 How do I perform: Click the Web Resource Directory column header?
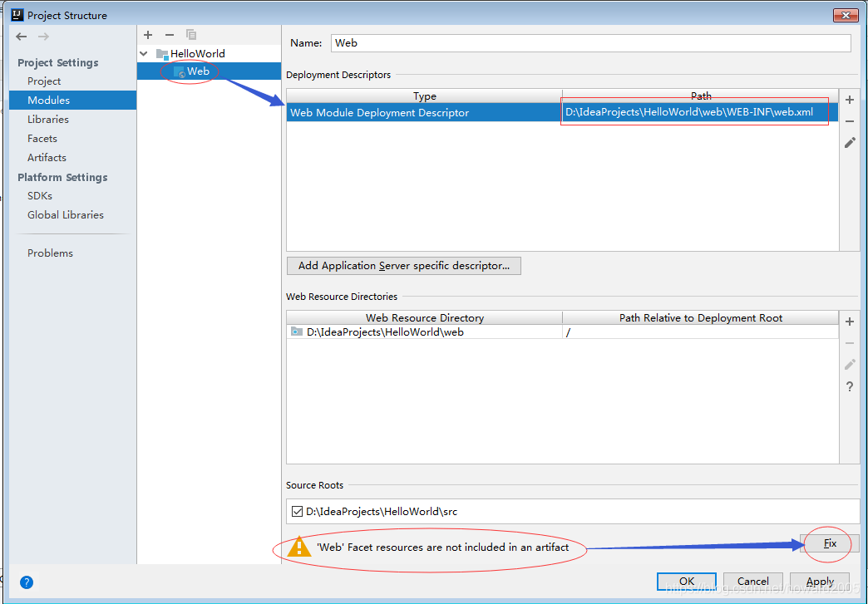425,318
